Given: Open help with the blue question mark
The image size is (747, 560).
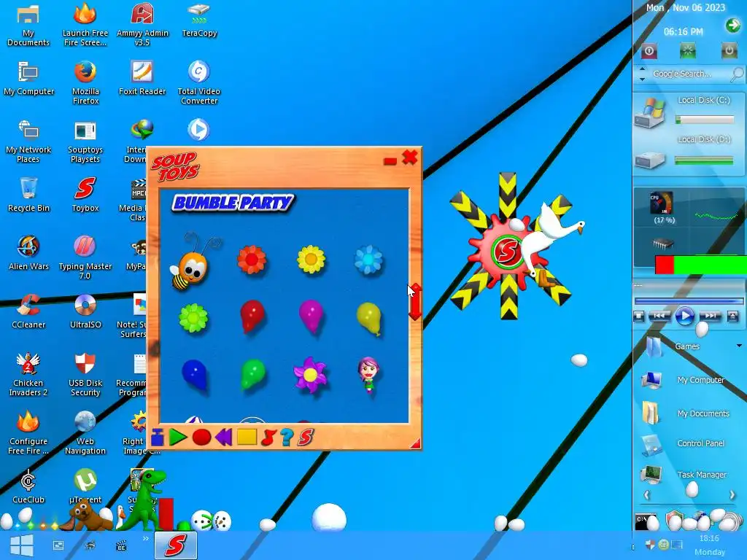Looking at the screenshot, I should point(287,437).
